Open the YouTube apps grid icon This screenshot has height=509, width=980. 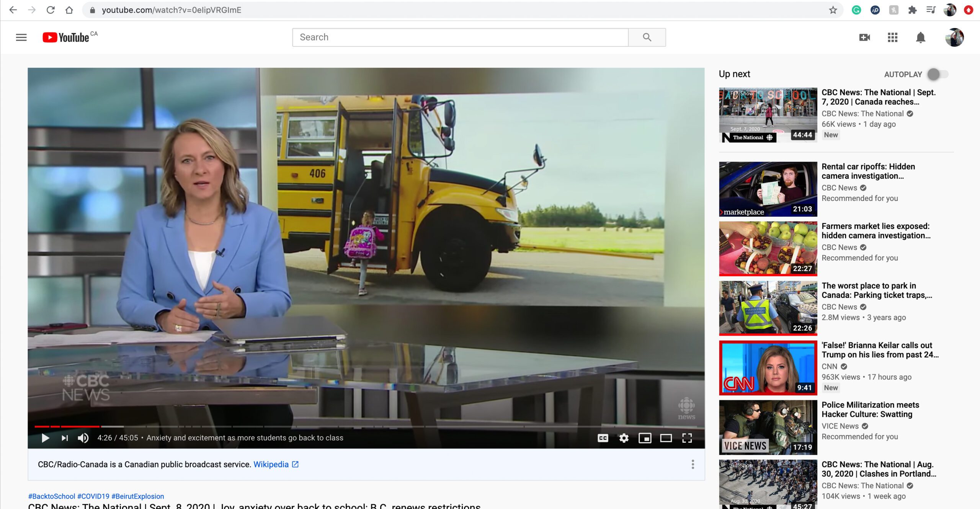892,37
